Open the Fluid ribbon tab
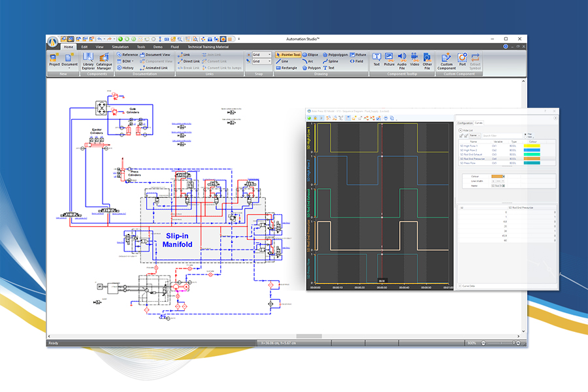Image resolution: width=588 pixels, height=392 pixels. (x=174, y=47)
